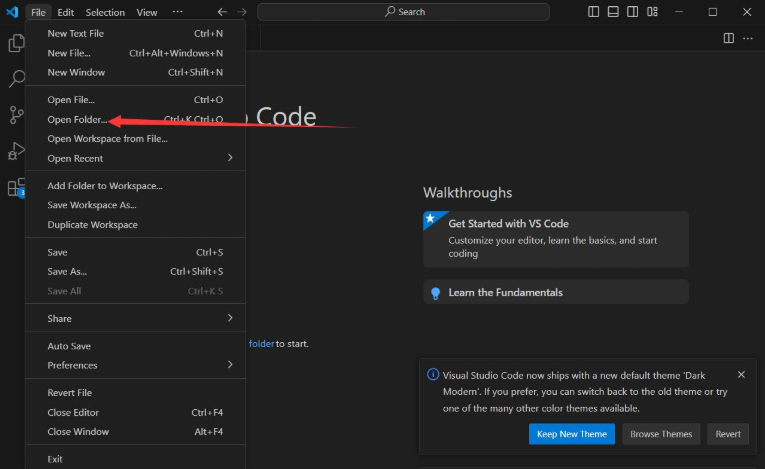765x469 pixels.
Task: Choose New Text File
Action: [135, 33]
